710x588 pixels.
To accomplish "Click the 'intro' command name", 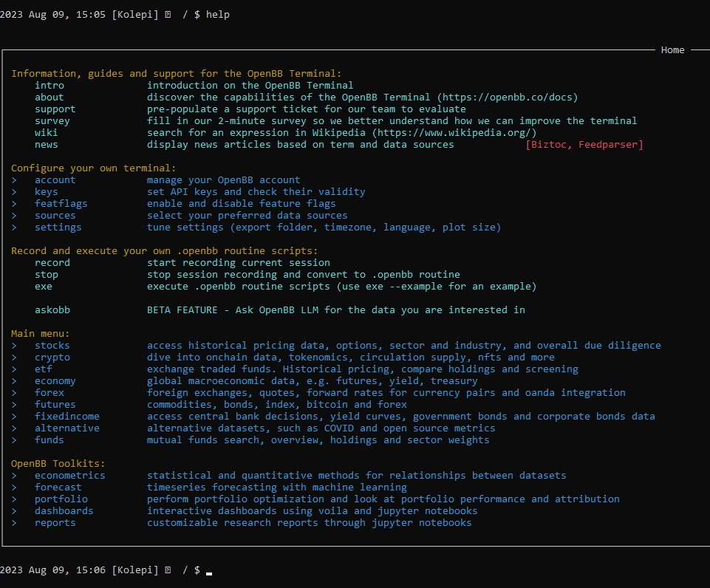I will (x=50, y=85).
